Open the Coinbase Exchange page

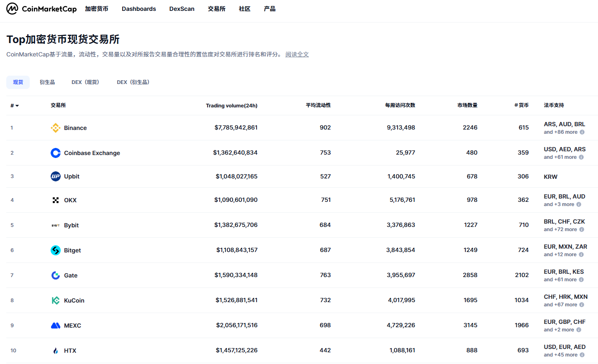coord(92,153)
